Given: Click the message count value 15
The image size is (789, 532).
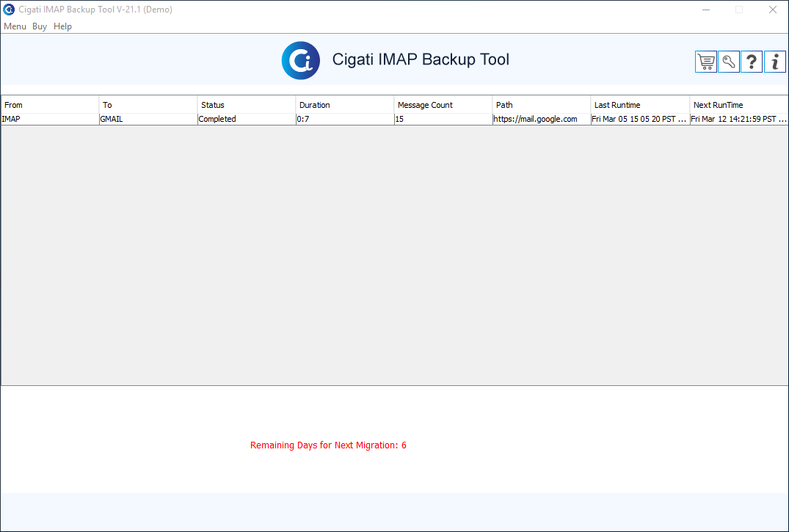Looking at the screenshot, I should click(x=443, y=120).
